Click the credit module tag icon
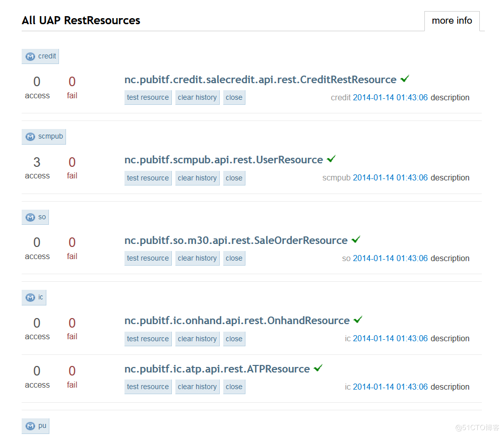 (31, 56)
